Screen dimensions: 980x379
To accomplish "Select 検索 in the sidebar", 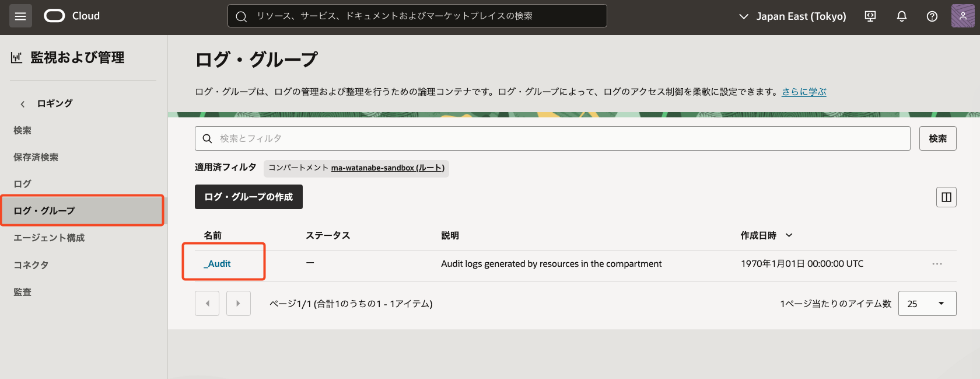I will coord(23,130).
